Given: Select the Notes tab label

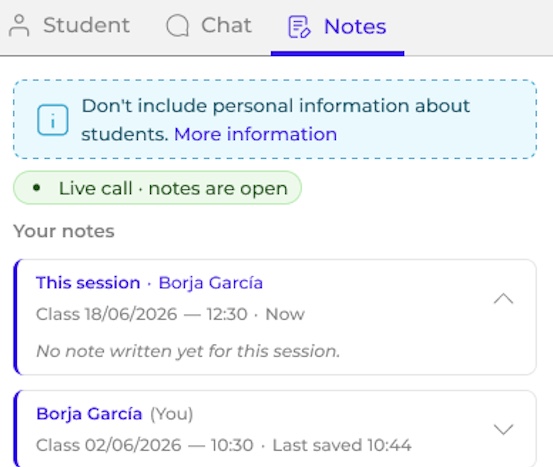Looking at the screenshot, I should point(355,26).
